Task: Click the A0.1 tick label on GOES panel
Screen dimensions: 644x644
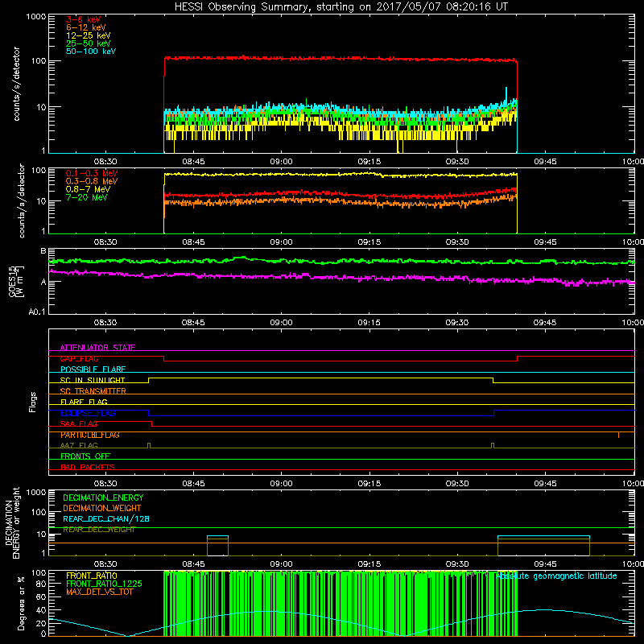Action: [37, 312]
